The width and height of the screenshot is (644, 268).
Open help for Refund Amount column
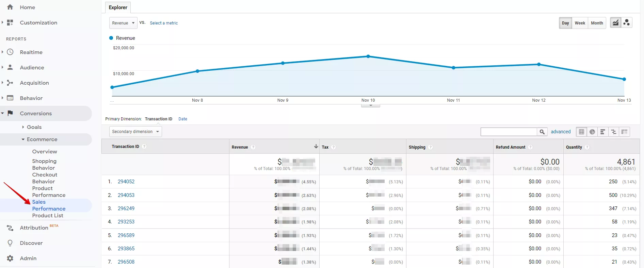point(530,147)
